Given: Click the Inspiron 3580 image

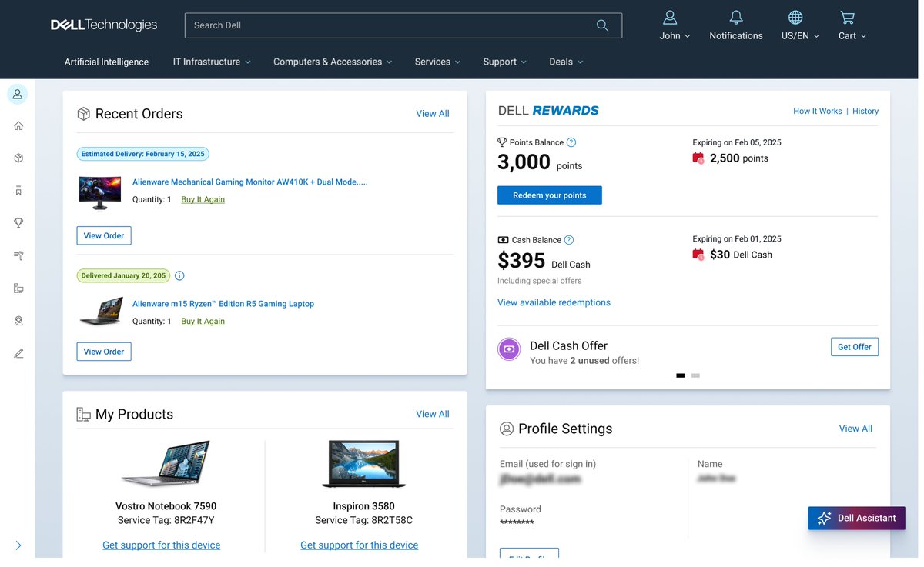Looking at the screenshot, I should [363, 464].
